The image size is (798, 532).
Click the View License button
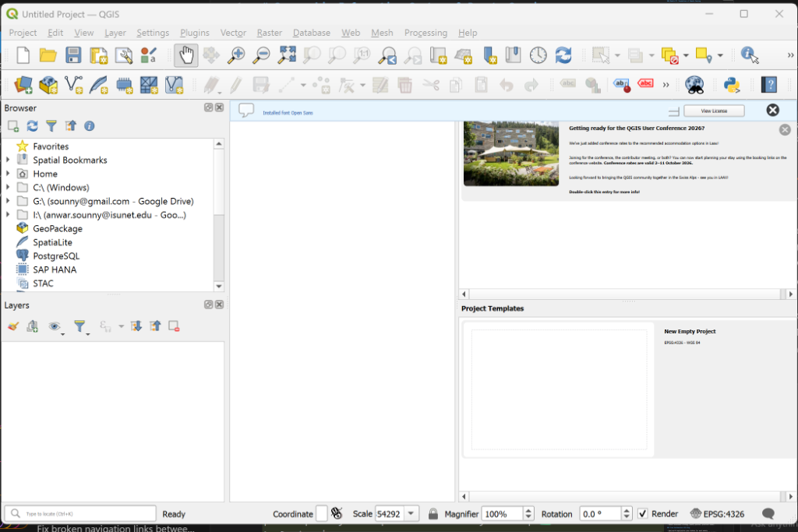coord(714,111)
